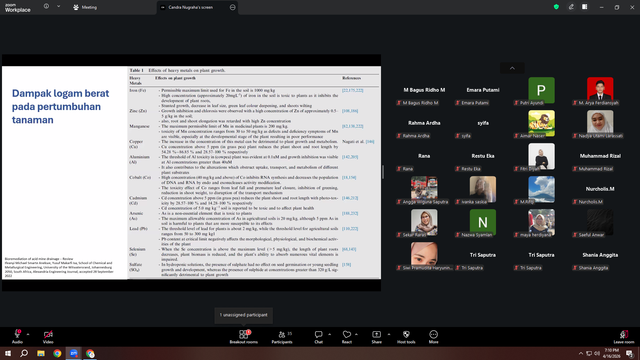Select Maya Herdiyana's video tile

click(x=541, y=223)
